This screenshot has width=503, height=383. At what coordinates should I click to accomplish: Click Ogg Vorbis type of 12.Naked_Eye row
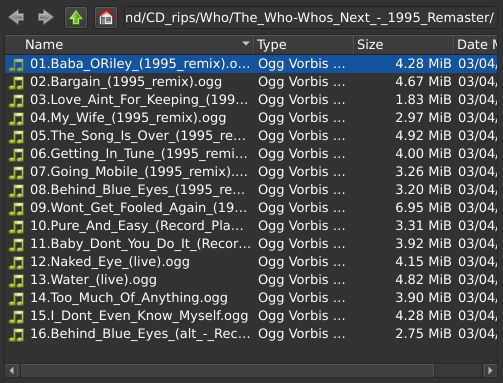click(302, 262)
